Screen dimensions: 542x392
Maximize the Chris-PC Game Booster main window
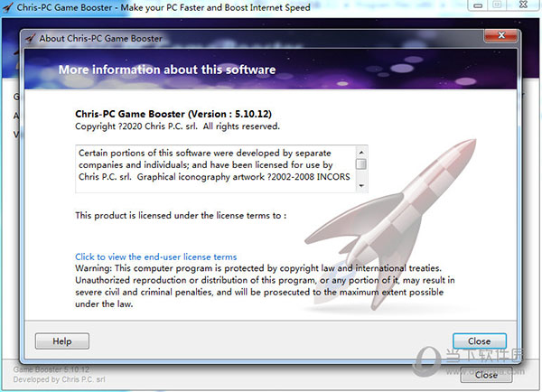(497, 5)
